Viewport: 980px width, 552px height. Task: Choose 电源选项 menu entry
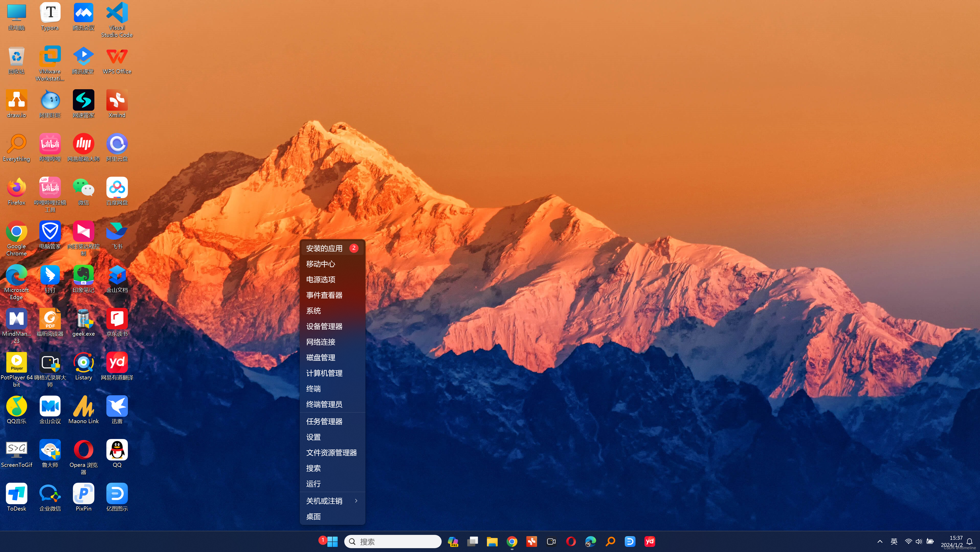[332, 280]
